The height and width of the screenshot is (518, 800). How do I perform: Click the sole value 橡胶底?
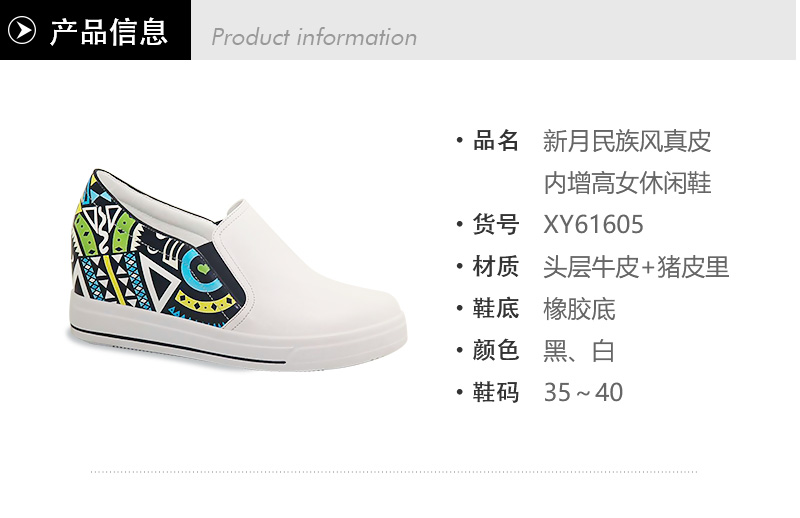(x=579, y=309)
